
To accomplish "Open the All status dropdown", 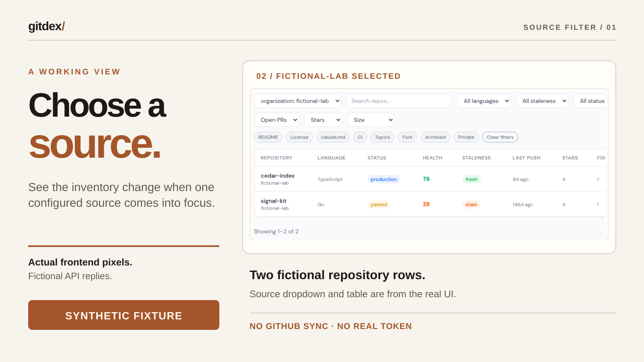I will click(590, 101).
